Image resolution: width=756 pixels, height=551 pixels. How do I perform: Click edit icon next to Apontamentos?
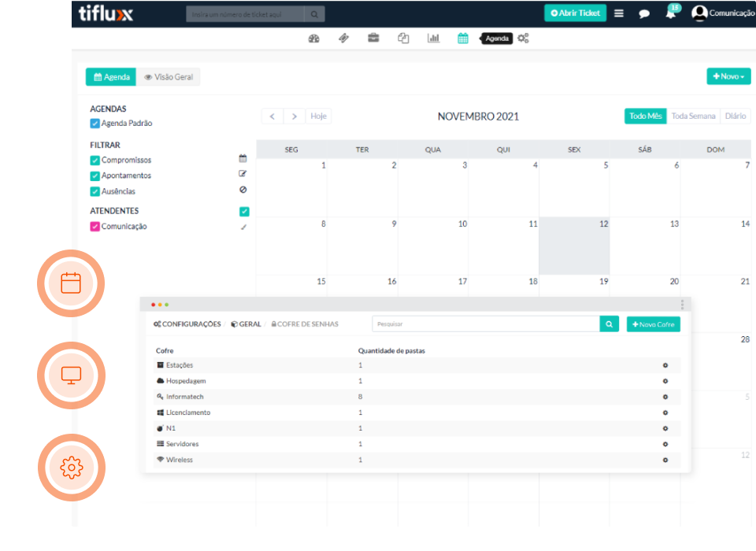point(243,174)
